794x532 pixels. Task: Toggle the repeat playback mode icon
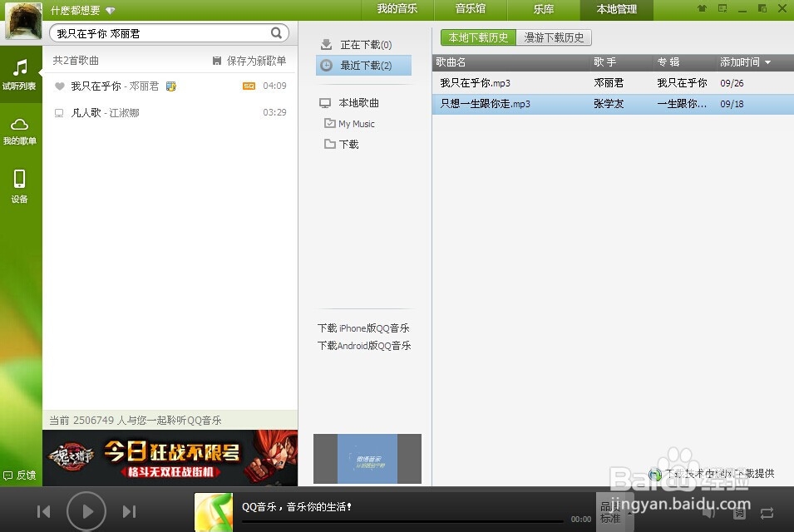coord(767,512)
